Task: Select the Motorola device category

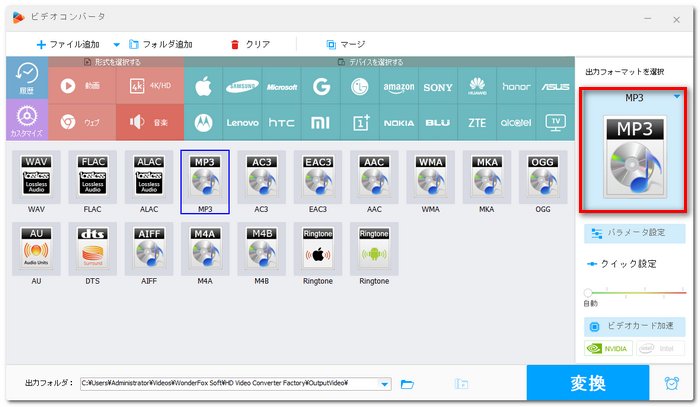Action: (206, 122)
